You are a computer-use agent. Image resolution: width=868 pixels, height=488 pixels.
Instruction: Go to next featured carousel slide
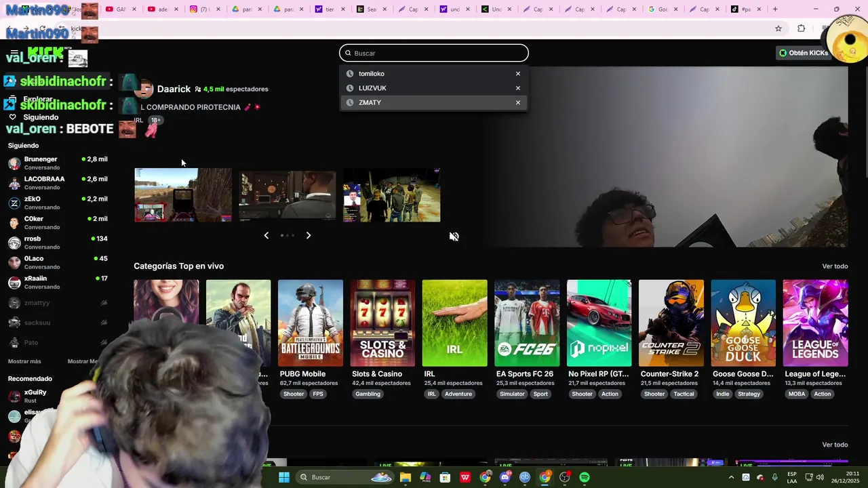309,235
